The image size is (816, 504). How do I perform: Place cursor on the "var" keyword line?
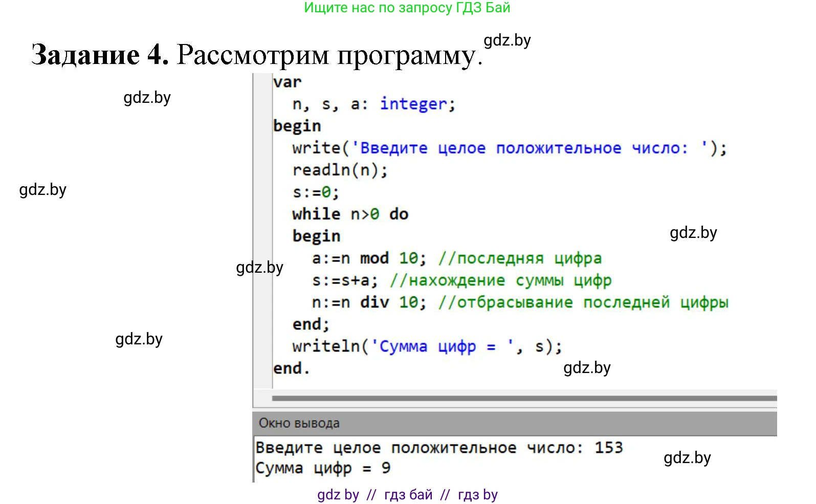tap(287, 82)
